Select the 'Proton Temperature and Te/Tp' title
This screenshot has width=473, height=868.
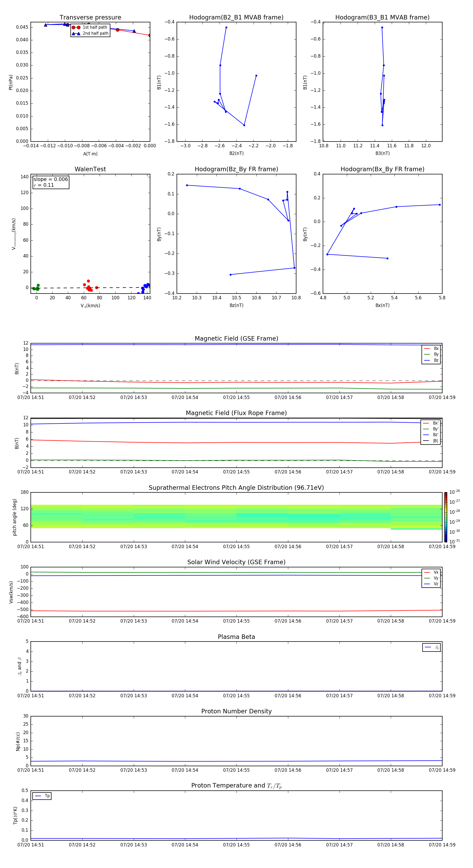236,786
